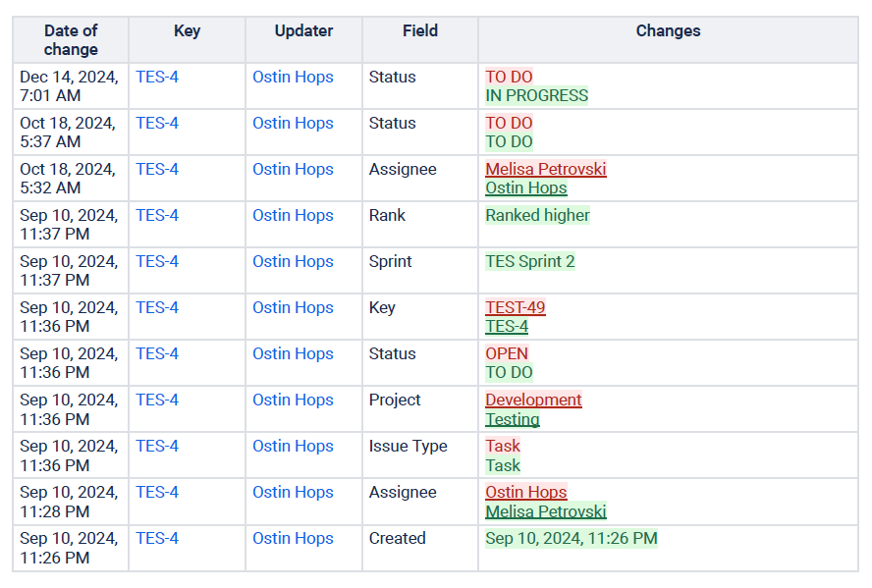The image size is (872, 588).
Task: Sort the table by Date of change header
Action: (70, 40)
